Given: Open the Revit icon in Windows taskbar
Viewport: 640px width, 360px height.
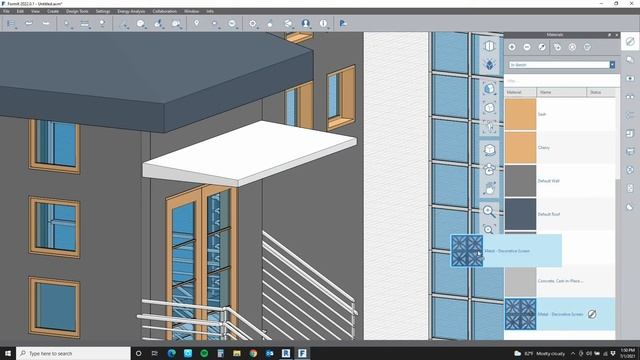Looking at the screenshot, I should point(286,353).
